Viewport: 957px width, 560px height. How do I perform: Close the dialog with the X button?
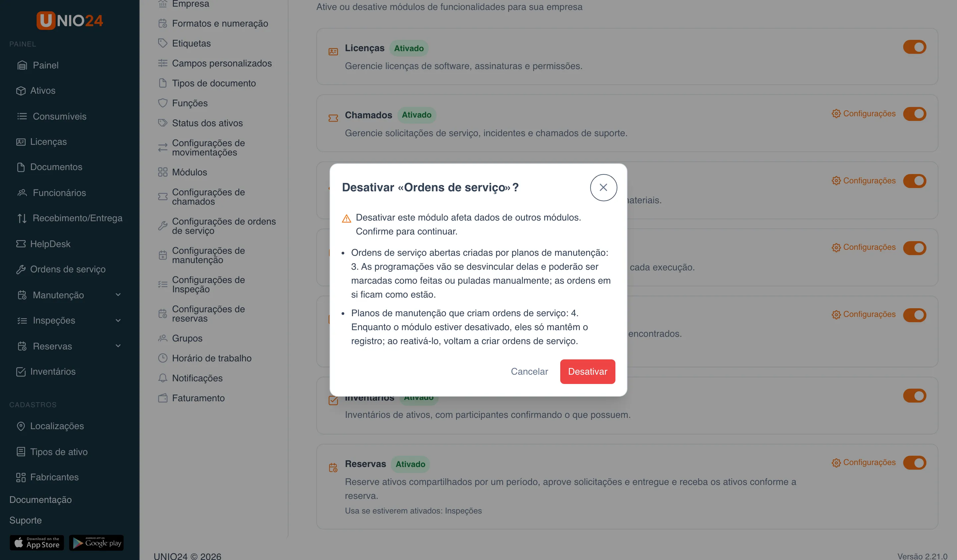tap(603, 188)
